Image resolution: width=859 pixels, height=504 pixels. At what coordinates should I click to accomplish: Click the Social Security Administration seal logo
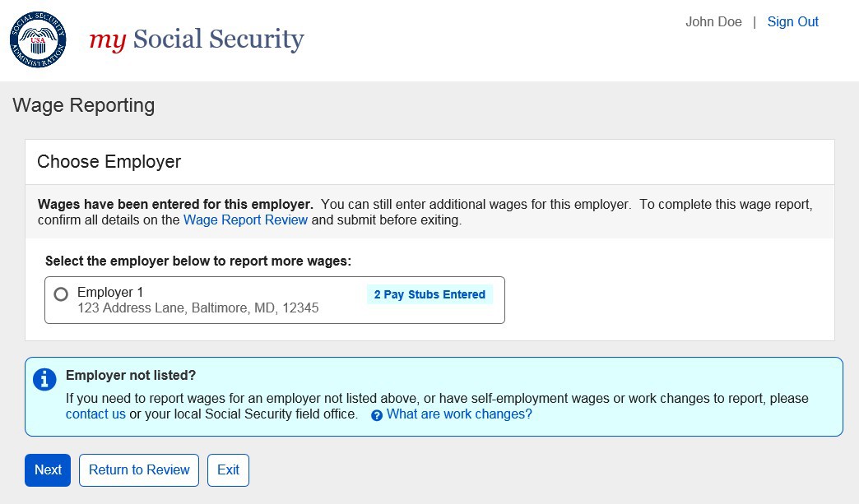pos(38,39)
